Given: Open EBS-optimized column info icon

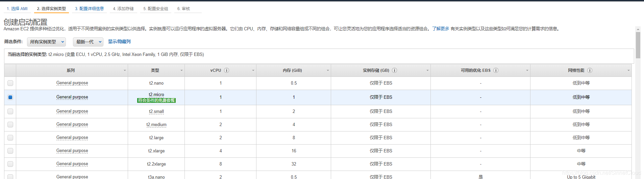Looking at the screenshot, I should [496, 70].
